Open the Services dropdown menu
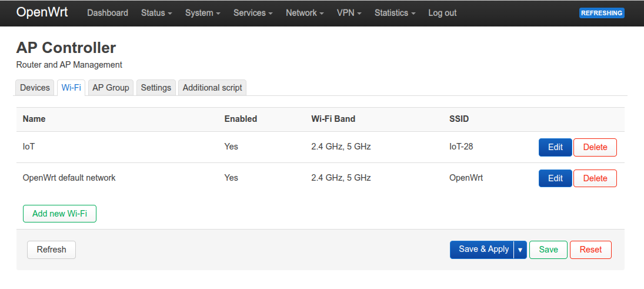Screen dimensions: 644x289 click(253, 13)
